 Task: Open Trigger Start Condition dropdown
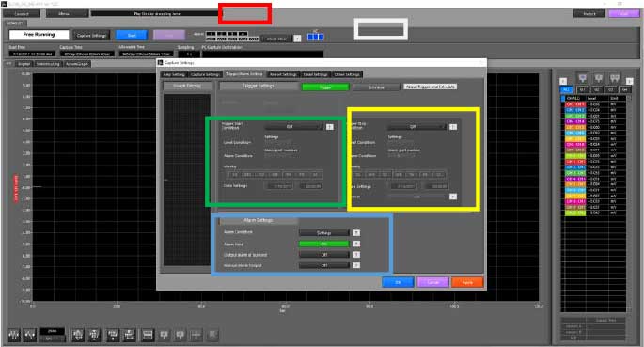click(293, 127)
